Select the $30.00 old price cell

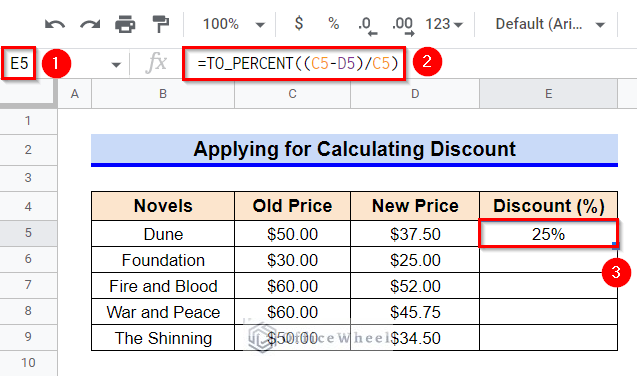coord(292,260)
